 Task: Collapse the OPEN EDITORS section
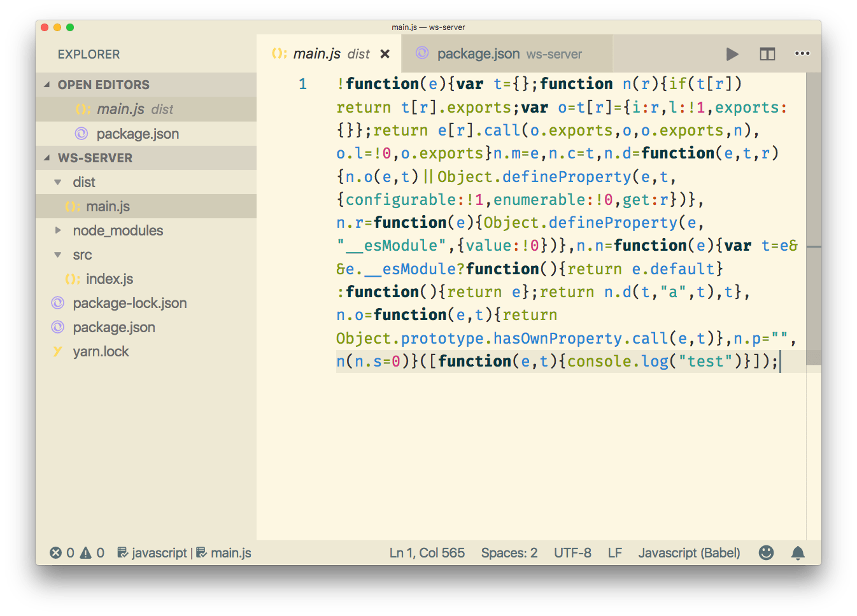click(x=47, y=85)
